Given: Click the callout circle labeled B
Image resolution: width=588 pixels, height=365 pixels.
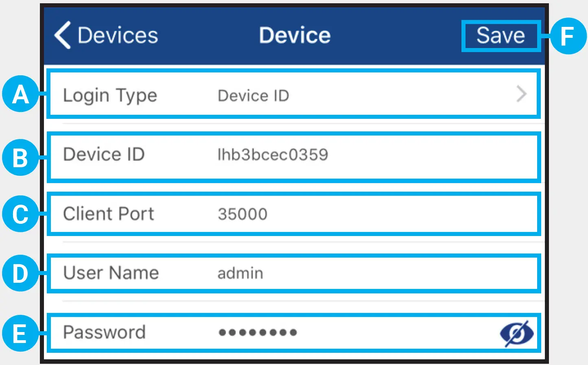Looking at the screenshot, I should 21,157.
